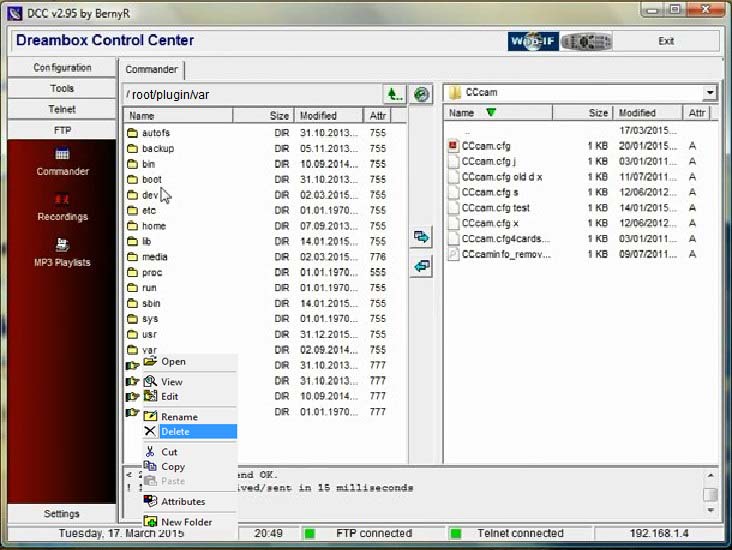Image resolution: width=732 pixels, height=550 pixels.
Task: Go up one directory with the green arrow icon
Action: (x=395, y=94)
